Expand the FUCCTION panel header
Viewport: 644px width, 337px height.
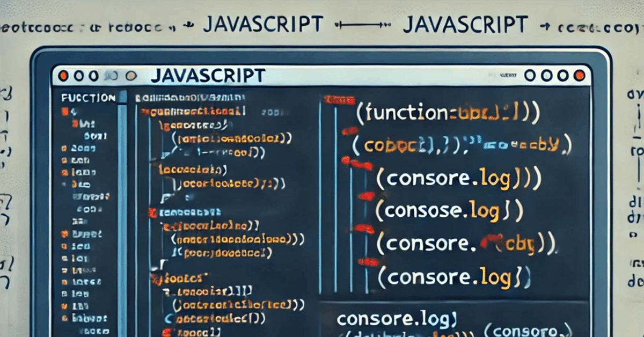[x=86, y=98]
